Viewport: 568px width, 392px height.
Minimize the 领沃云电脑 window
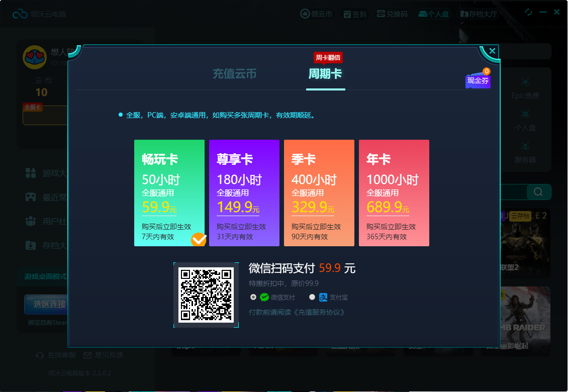pyautogui.click(x=543, y=13)
